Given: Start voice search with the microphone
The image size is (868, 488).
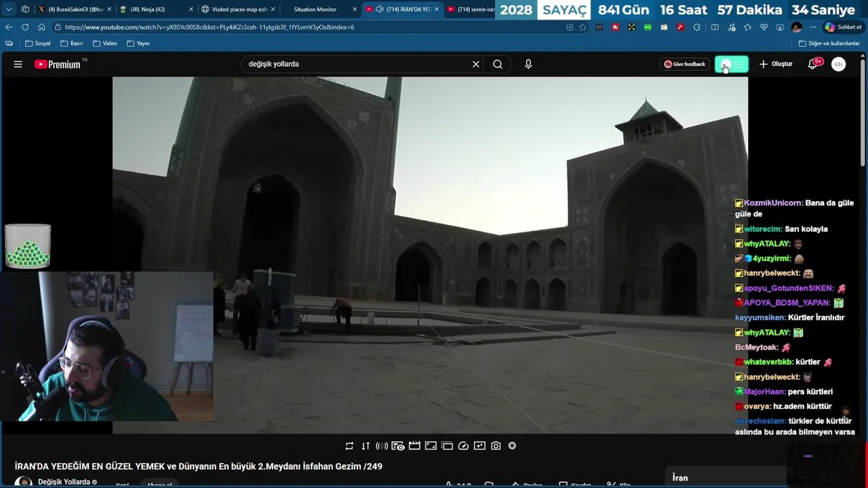Looking at the screenshot, I should tap(528, 64).
